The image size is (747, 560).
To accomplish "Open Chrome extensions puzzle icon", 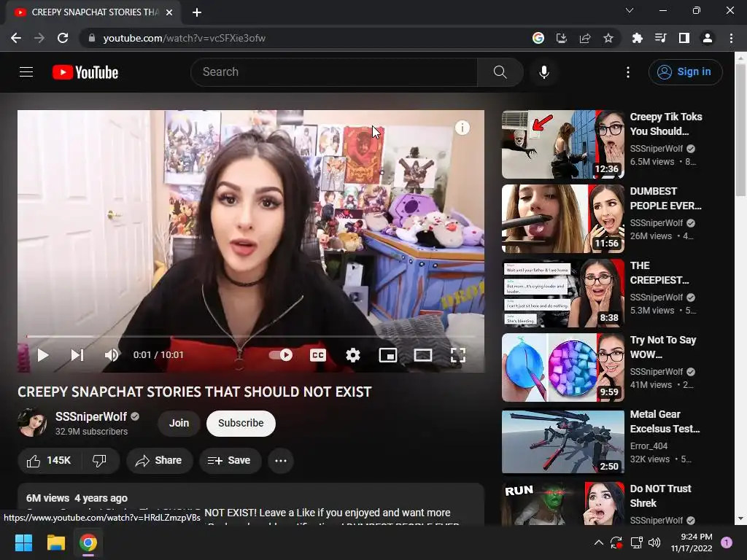I will click(x=638, y=38).
